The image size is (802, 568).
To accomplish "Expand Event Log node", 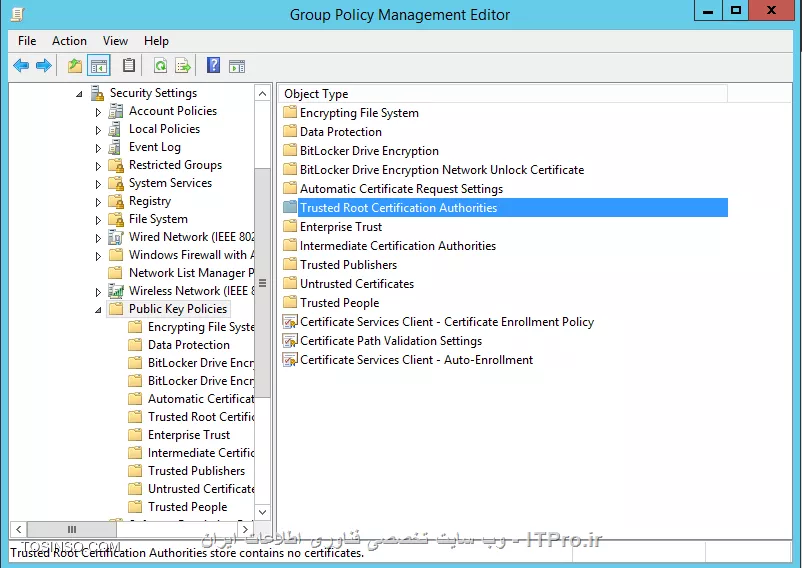I will pyautogui.click(x=98, y=148).
